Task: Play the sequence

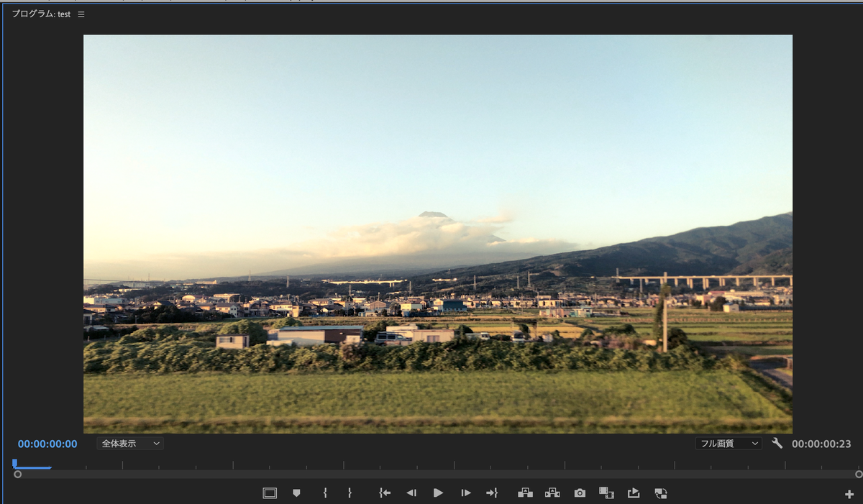Action: [x=438, y=493]
